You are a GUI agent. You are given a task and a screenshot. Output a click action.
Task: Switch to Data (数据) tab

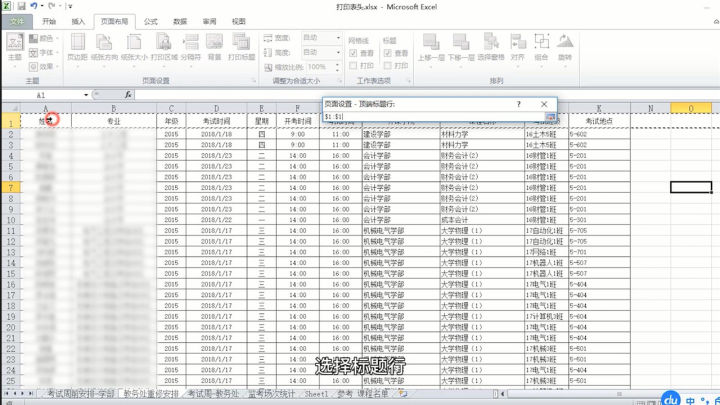click(x=180, y=22)
